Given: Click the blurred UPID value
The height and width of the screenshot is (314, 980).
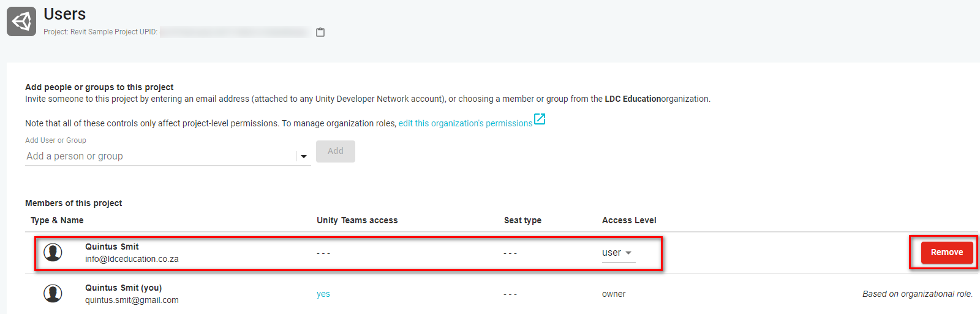Looking at the screenshot, I should click(234, 32).
